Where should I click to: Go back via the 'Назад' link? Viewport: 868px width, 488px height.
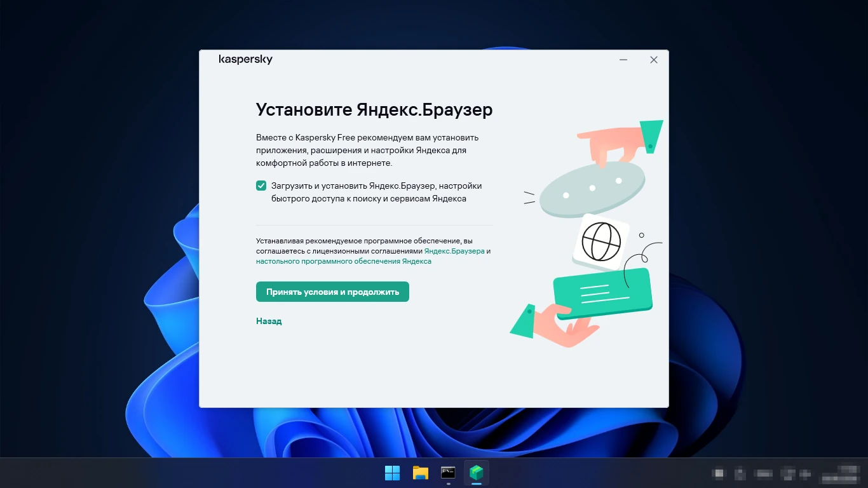coord(269,321)
